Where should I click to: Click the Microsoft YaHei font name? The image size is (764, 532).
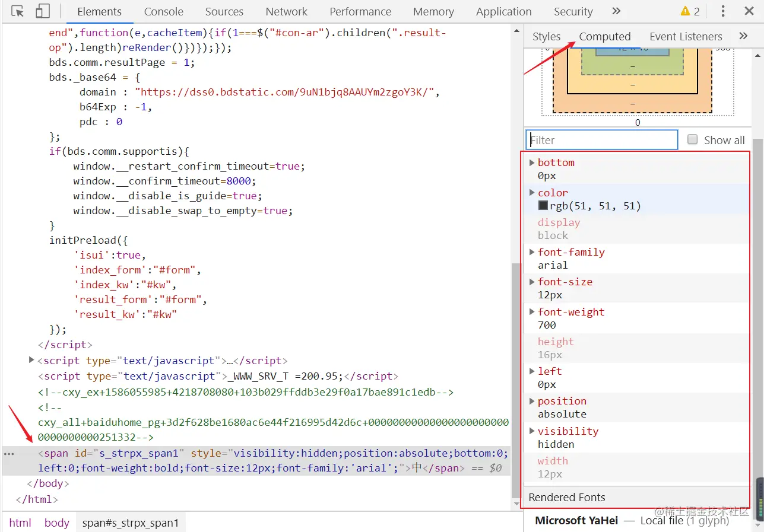click(x=576, y=521)
